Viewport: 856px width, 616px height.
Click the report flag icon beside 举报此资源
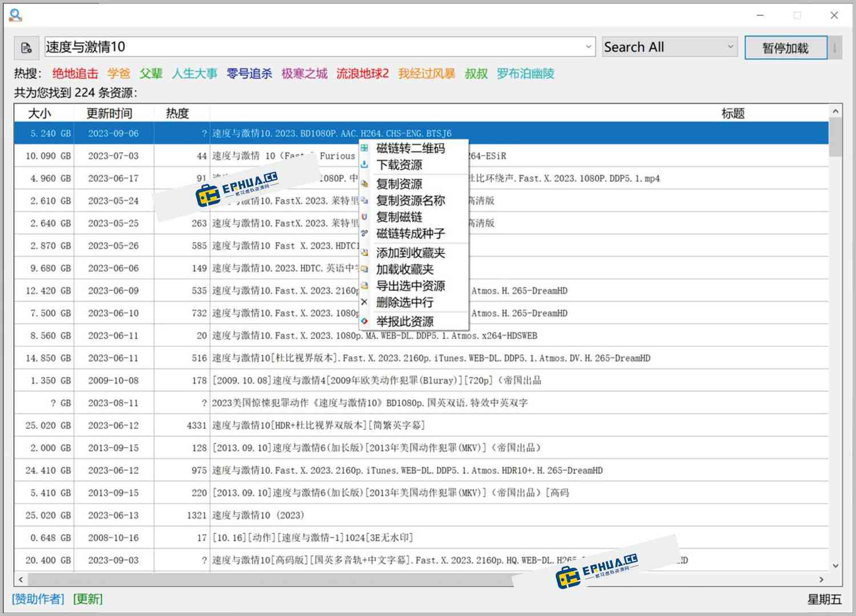point(365,321)
